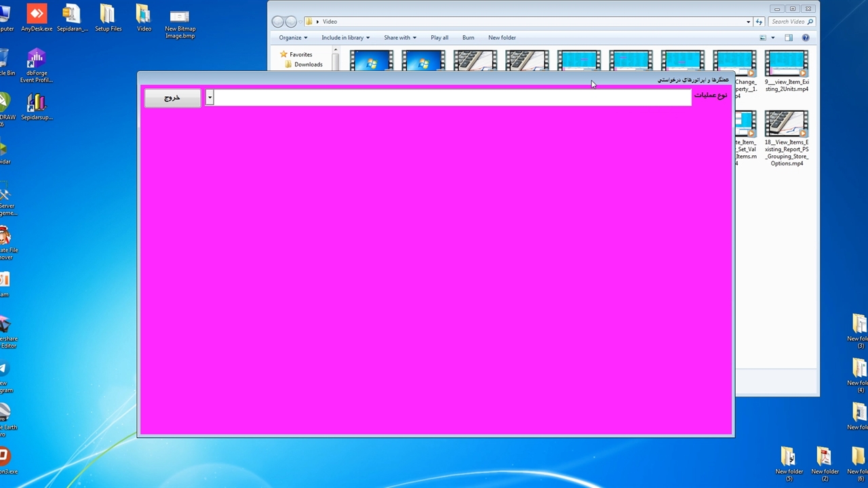Select the New Bitmap Image.bmp file
Image resolution: width=868 pixels, height=488 pixels.
click(180, 16)
